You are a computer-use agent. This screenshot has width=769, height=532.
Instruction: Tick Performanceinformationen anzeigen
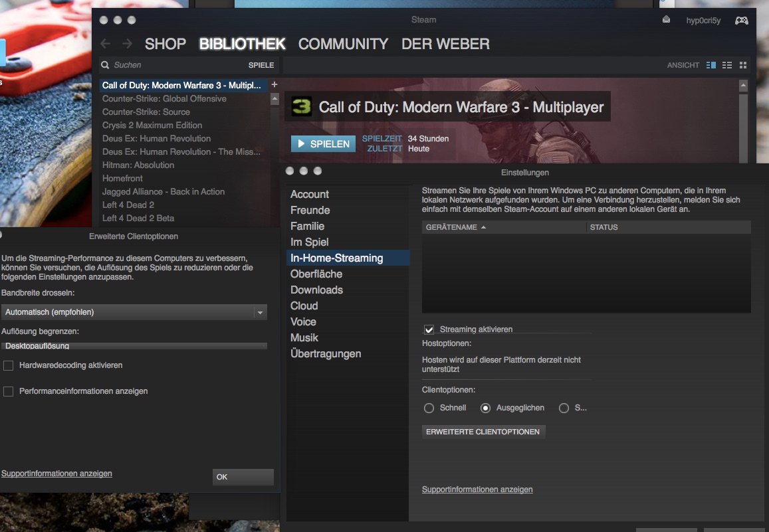9,391
